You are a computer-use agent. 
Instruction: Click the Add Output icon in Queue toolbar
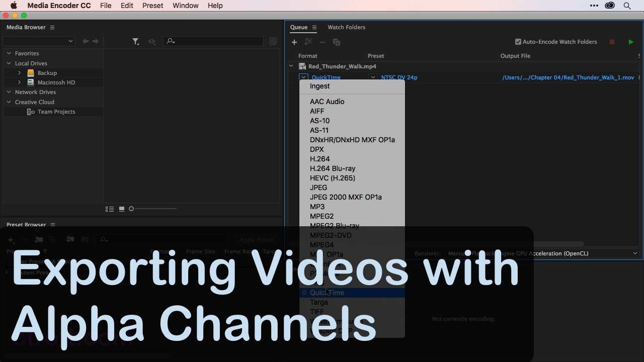click(308, 42)
